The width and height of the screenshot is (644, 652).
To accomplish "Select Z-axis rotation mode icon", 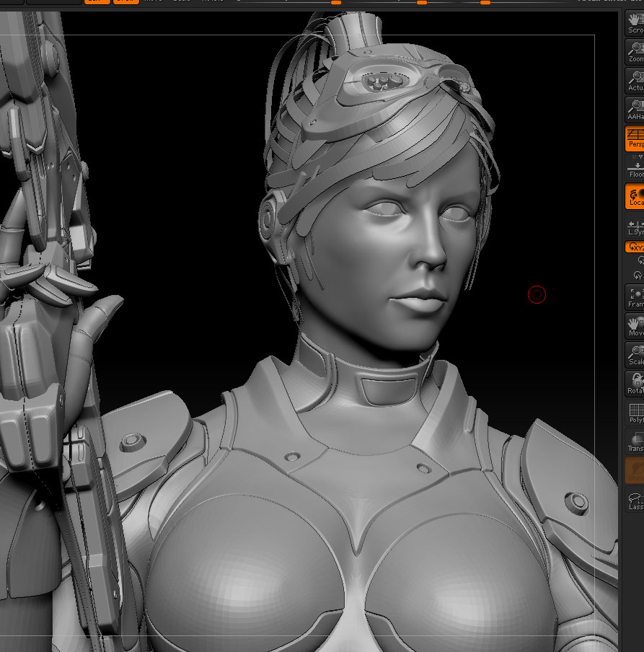I will click(640, 260).
